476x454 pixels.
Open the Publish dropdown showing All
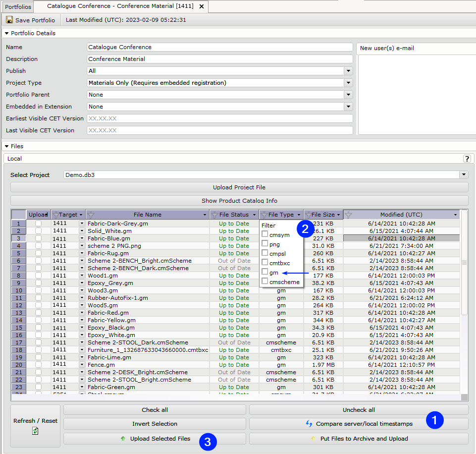[x=349, y=71]
